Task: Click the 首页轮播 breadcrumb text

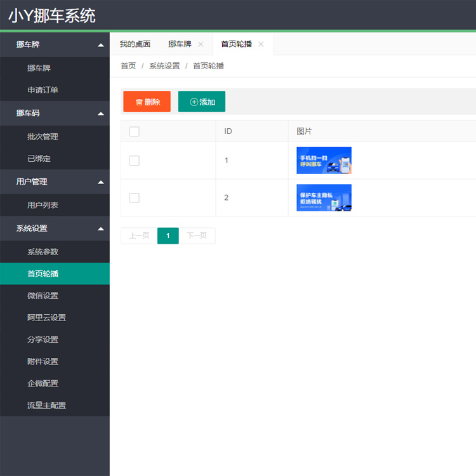Action: tap(208, 66)
